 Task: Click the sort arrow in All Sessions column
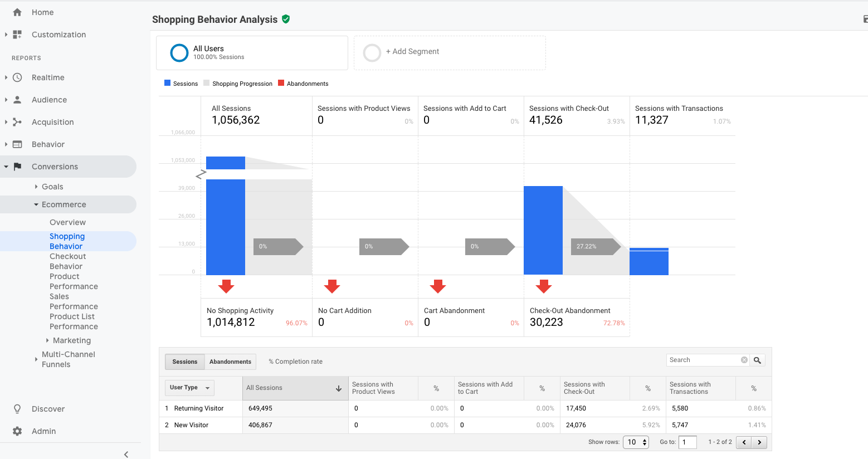339,388
